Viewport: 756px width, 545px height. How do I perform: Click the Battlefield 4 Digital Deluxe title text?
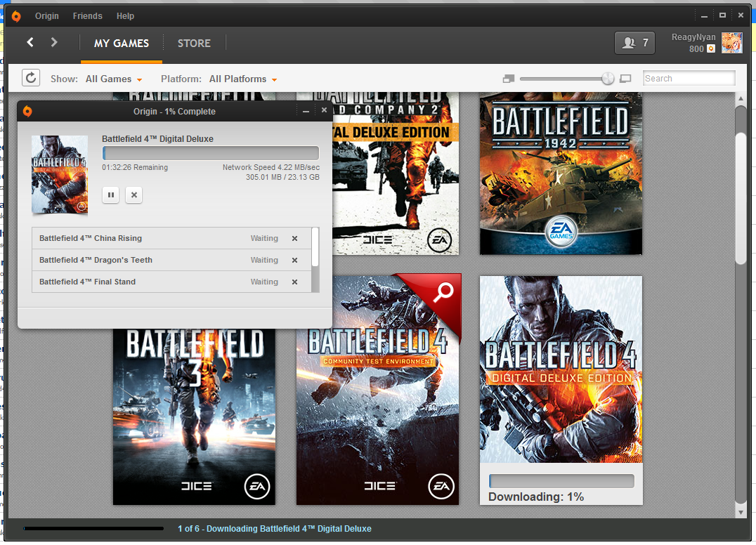coord(157,139)
